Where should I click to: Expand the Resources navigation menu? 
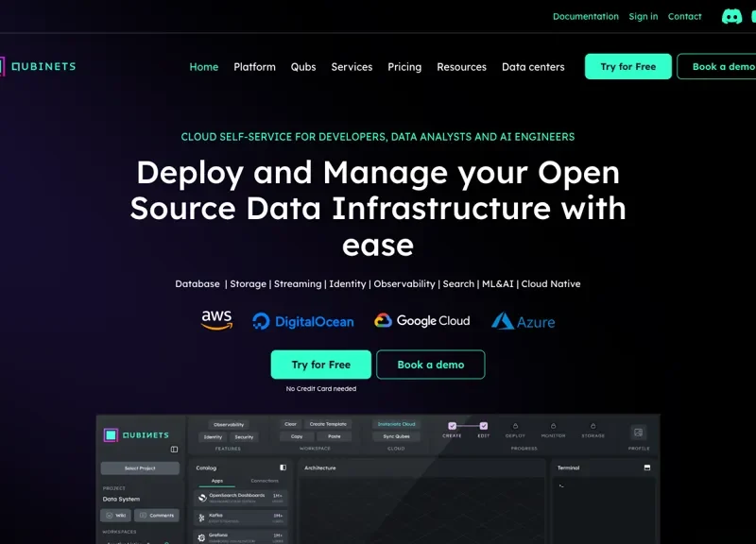click(x=461, y=67)
